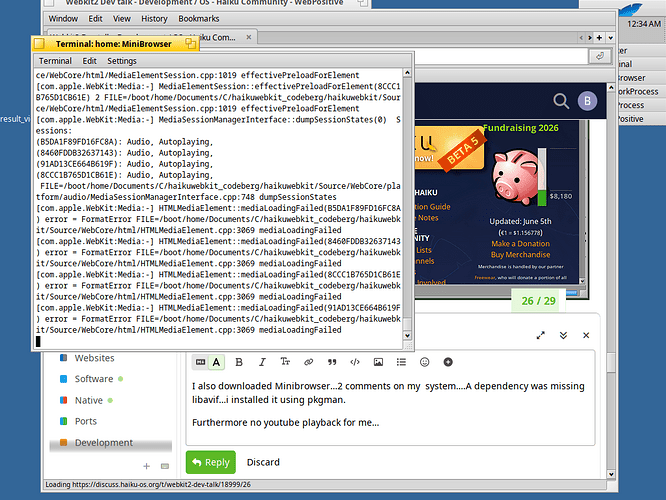Screen dimensions: 666x500
Task: Click the BETA 5 download banner
Action: coord(450,149)
